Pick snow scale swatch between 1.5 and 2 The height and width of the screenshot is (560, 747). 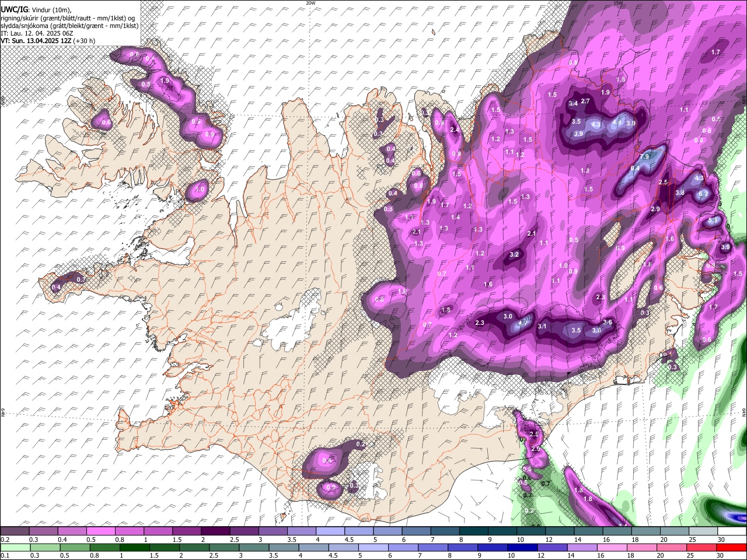point(186,531)
